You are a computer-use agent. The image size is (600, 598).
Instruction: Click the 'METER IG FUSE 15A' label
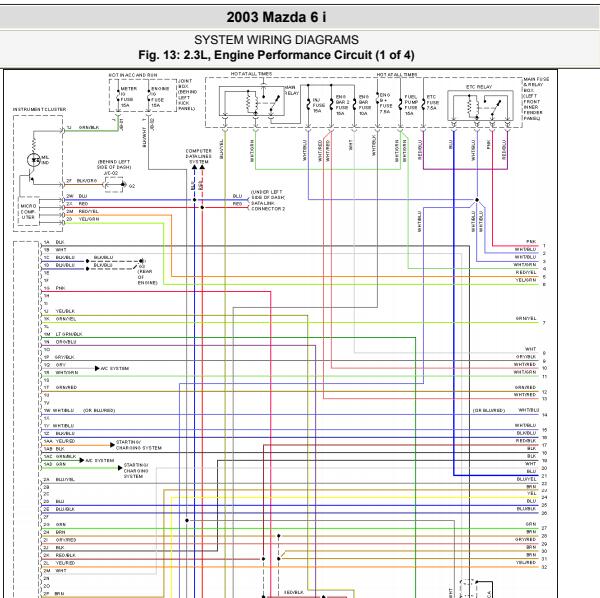[x=128, y=97]
